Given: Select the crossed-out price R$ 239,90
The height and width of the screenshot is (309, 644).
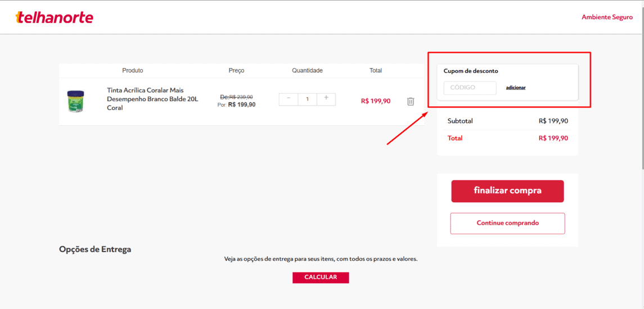Looking at the screenshot, I should click(x=237, y=97).
